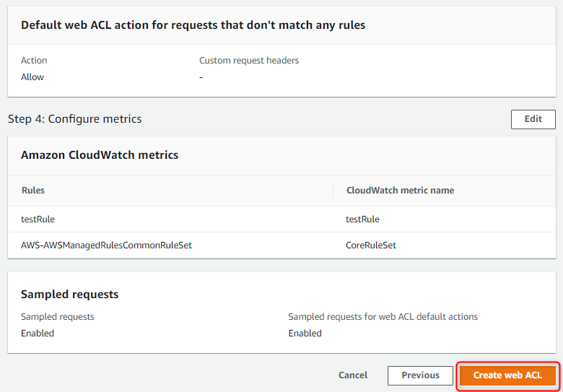
Task: Edit Step 4 Configure metrics
Action: pos(533,119)
